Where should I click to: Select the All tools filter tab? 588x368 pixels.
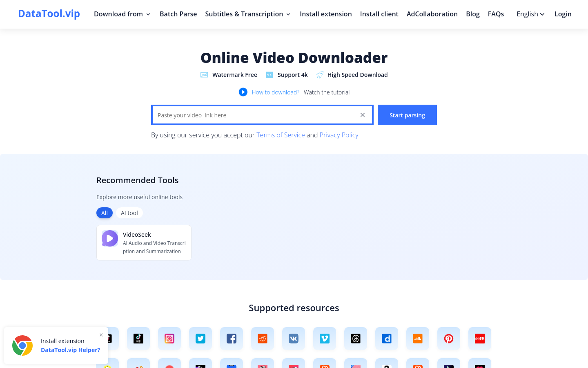click(x=105, y=213)
